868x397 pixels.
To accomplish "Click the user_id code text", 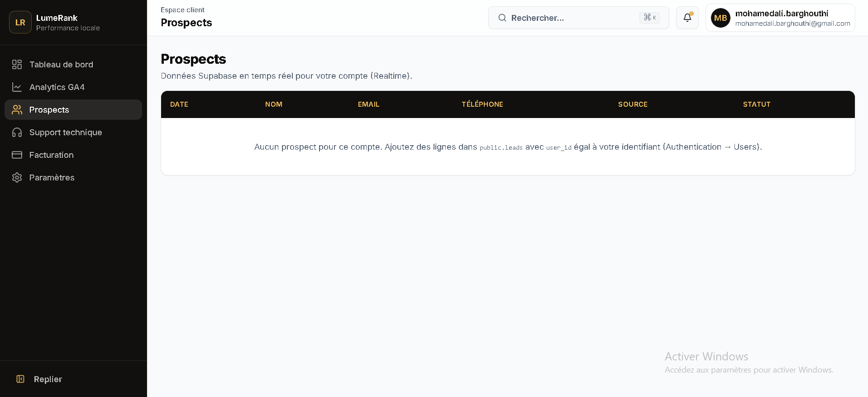I will point(559,147).
